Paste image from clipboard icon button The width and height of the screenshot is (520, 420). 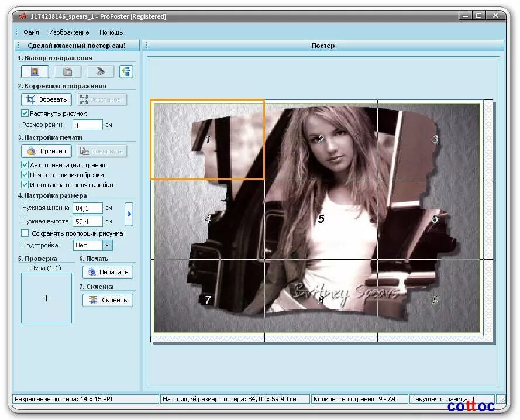pos(68,71)
